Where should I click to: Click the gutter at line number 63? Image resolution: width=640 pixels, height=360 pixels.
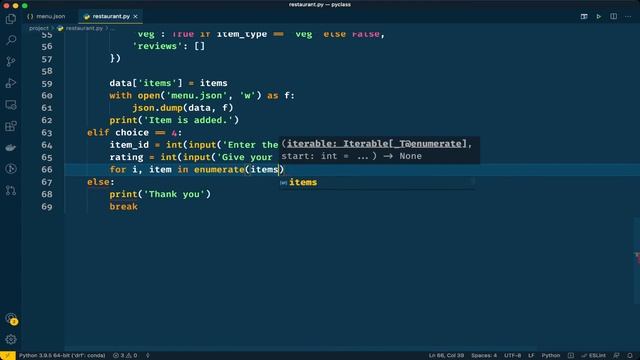click(47, 133)
